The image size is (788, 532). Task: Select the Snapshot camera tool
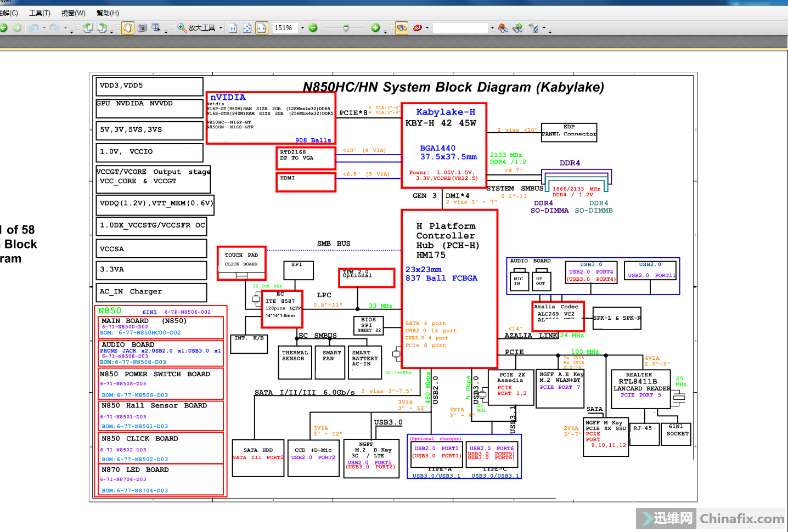[142, 27]
